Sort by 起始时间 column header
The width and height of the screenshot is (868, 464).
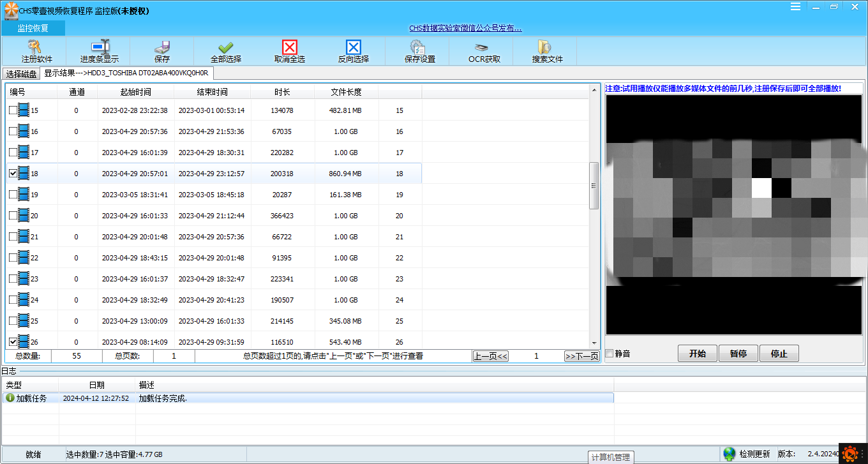click(x=135, y=92)
